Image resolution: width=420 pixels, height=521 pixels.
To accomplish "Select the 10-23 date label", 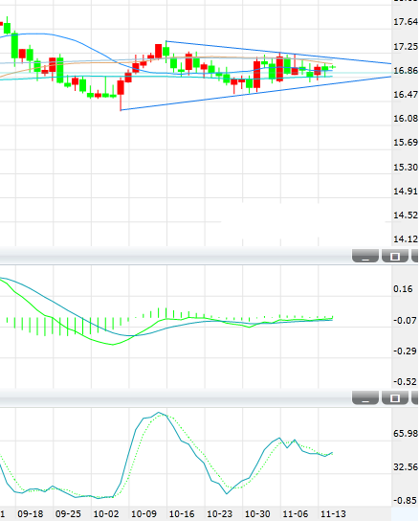I will 219,513.
